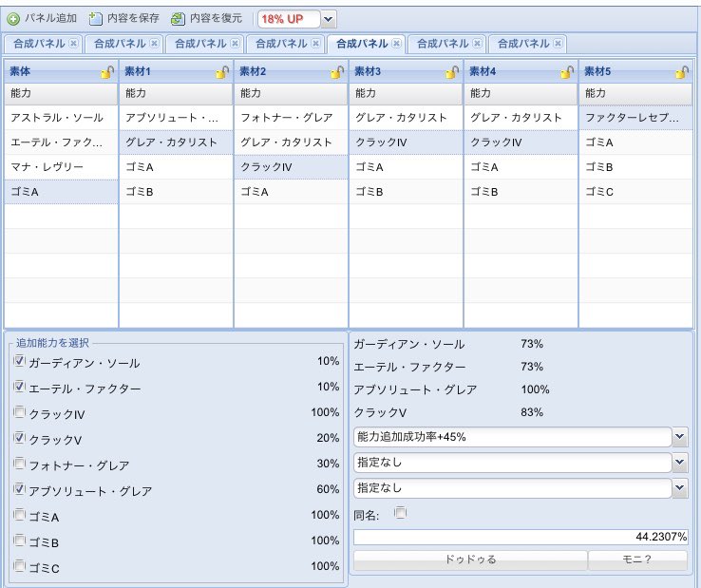Toggle the lock icon on 素材2 column
Image resolution: width=701 pixels, height=588 pixels.
(x=337, y=71)
